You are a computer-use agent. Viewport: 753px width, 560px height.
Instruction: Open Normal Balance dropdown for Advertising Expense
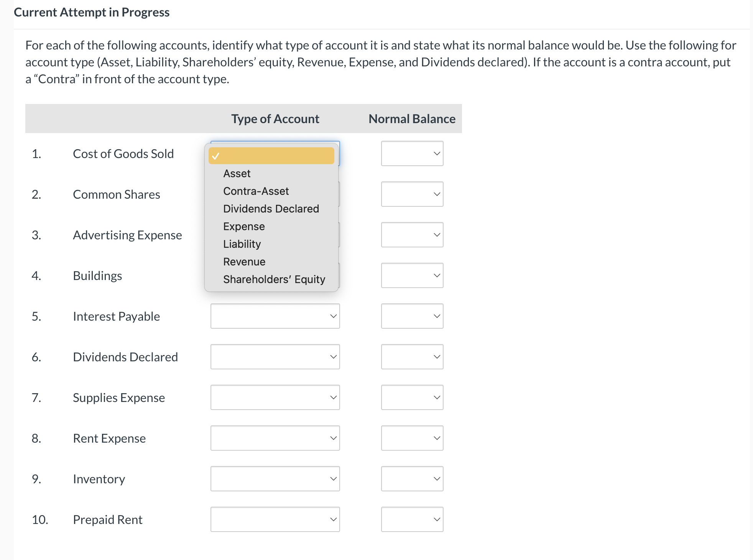click(x=412, y=235)
